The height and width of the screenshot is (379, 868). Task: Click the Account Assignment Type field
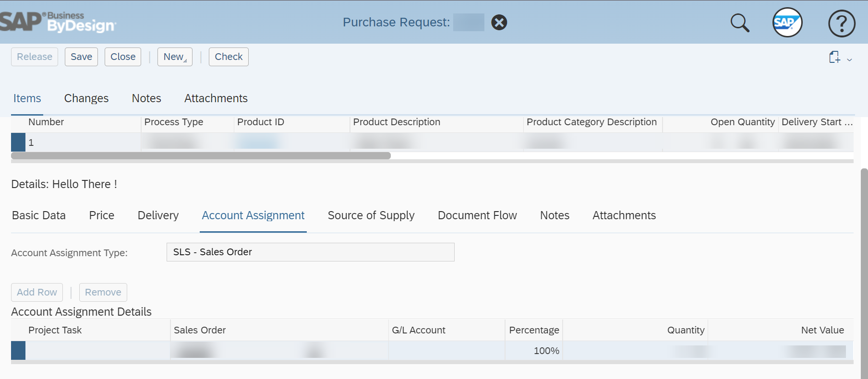coord(310,252)
